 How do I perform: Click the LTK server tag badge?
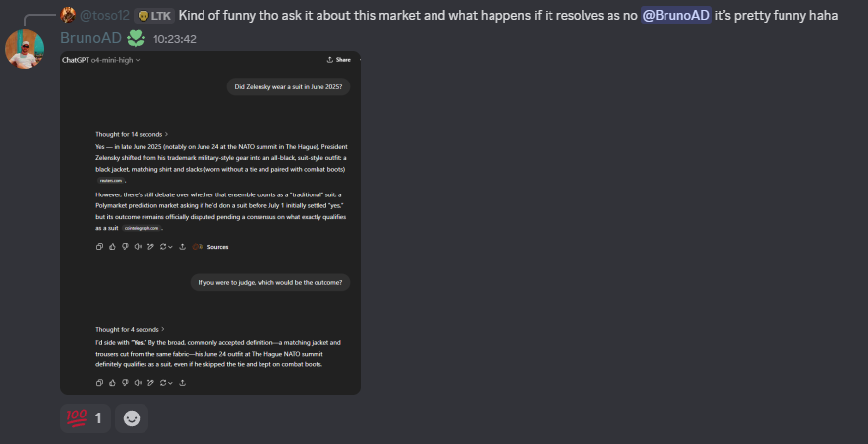[153, 15]
